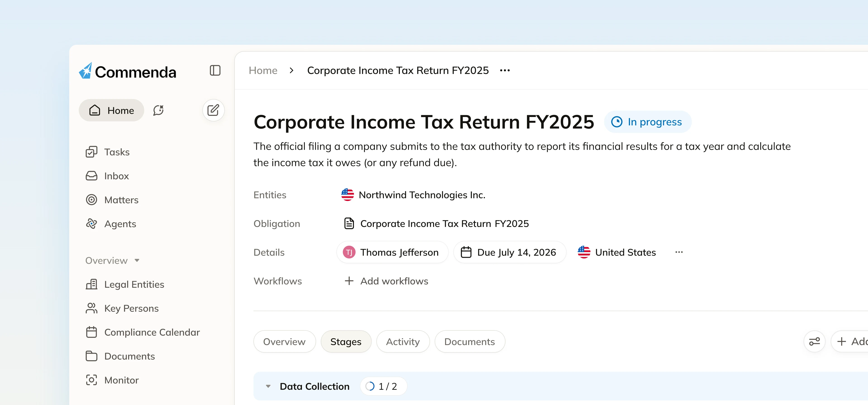The width and height of the screenshot is (868, 405).
Task: Click the page title Corporate Income Tax Return FY2025
Action: (x=424, y=122)
